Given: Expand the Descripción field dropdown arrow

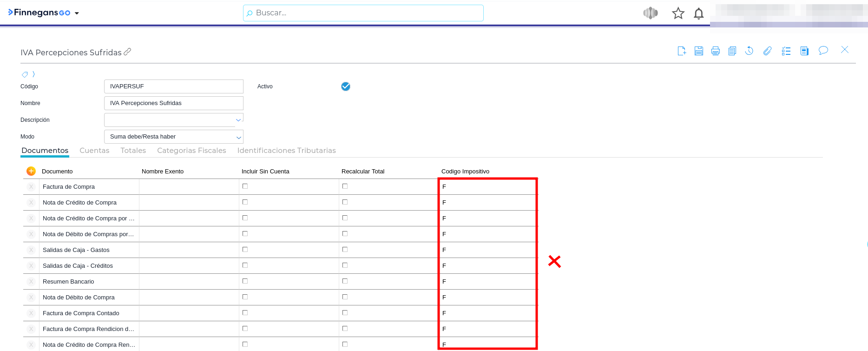Looking at the screenshot, I should (x=238, y=120).
